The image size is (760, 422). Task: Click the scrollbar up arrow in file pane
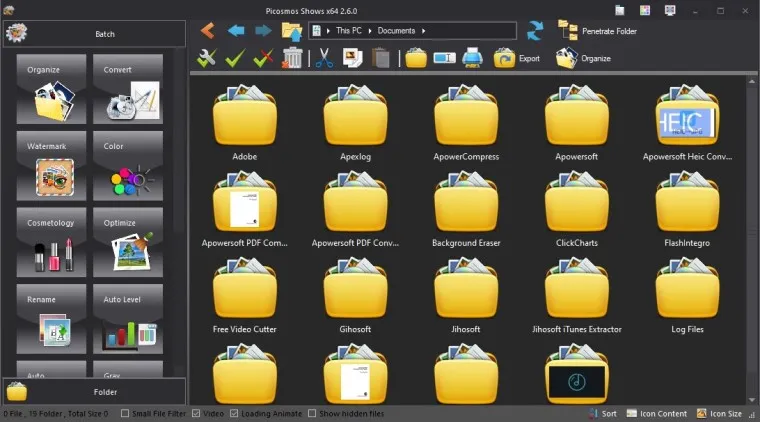[x=752, y=81]
